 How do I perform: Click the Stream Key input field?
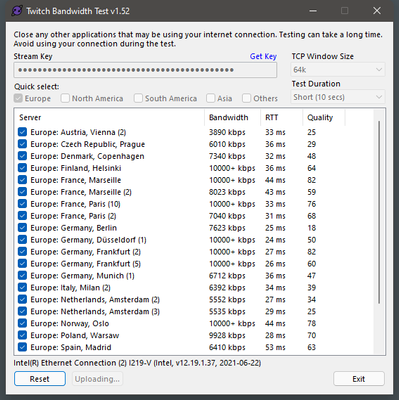click(145, 70)
